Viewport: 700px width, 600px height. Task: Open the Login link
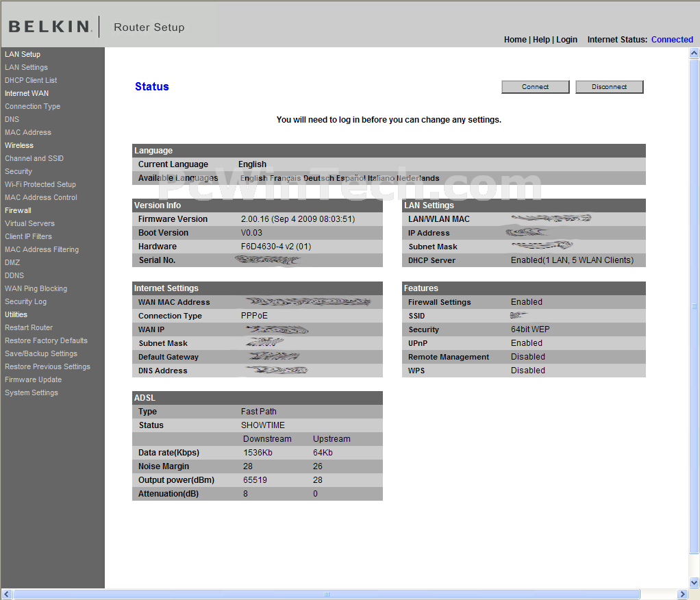coord(566,40)
